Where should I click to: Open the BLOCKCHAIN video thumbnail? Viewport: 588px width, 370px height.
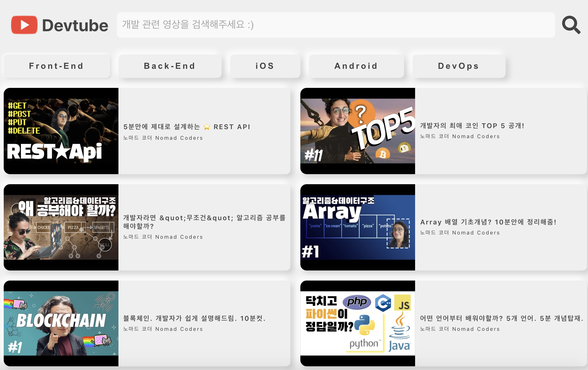point(61,323)
